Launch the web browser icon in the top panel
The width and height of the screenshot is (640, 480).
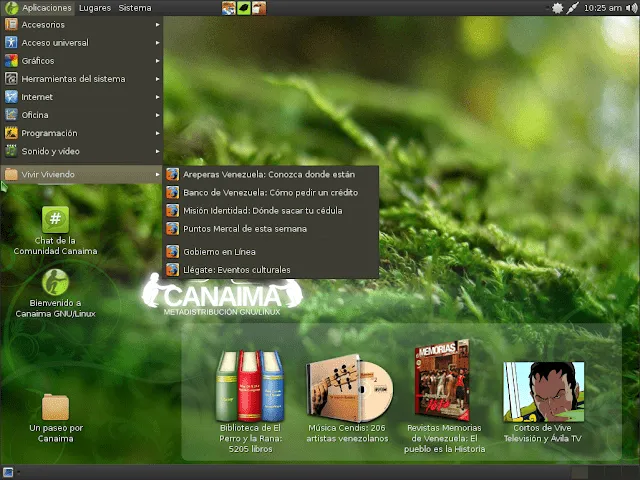click(229, 8)
